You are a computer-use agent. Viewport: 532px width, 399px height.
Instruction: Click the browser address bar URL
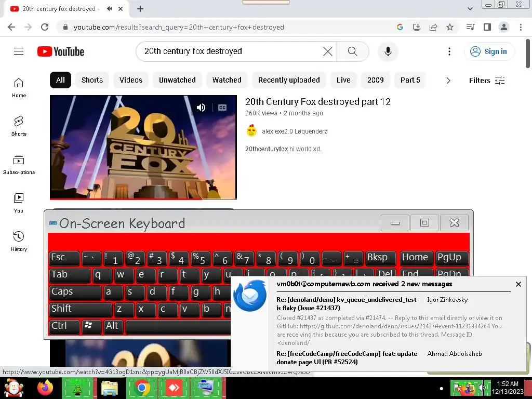click(x=179, y=27)
